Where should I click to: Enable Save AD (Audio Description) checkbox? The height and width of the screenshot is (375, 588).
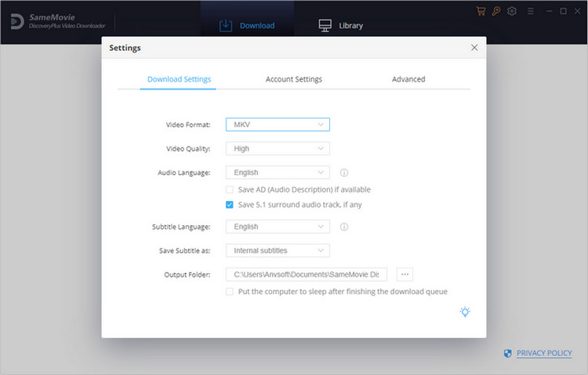(x=230, y=190)
